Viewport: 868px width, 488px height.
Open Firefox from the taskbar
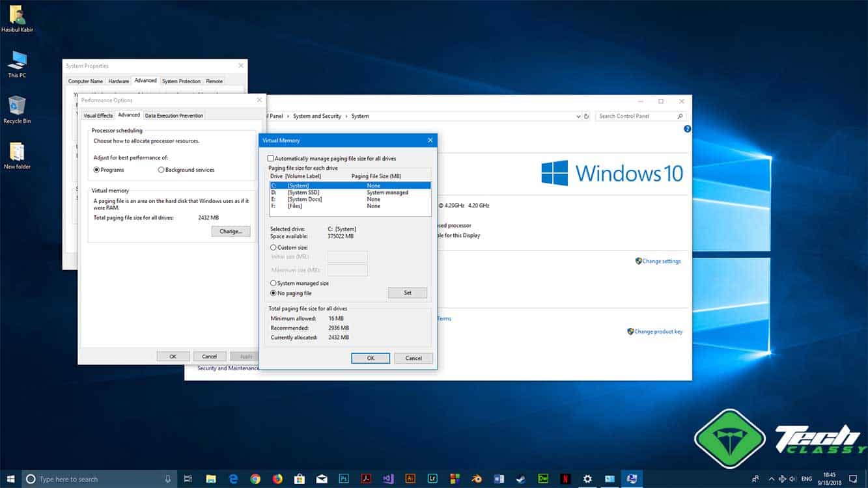(277, 478)
